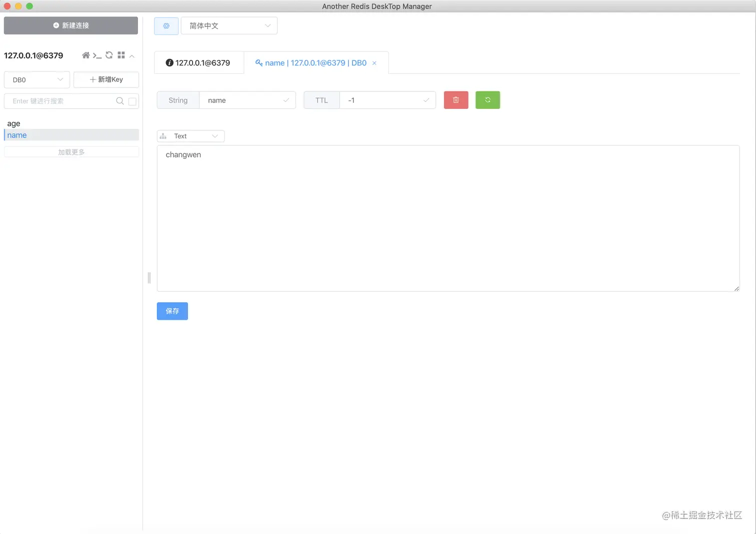
Task: Confirm key rename checkmark icon
Action: 286,100
